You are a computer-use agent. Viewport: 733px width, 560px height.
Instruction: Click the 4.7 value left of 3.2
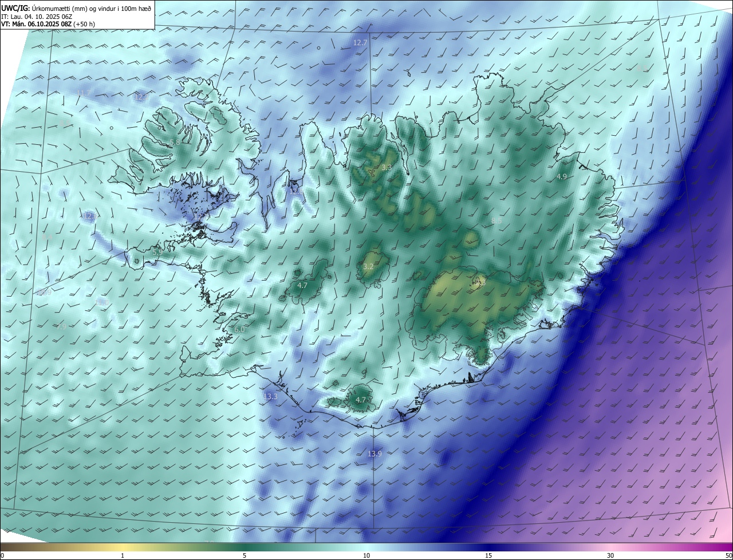302,285
